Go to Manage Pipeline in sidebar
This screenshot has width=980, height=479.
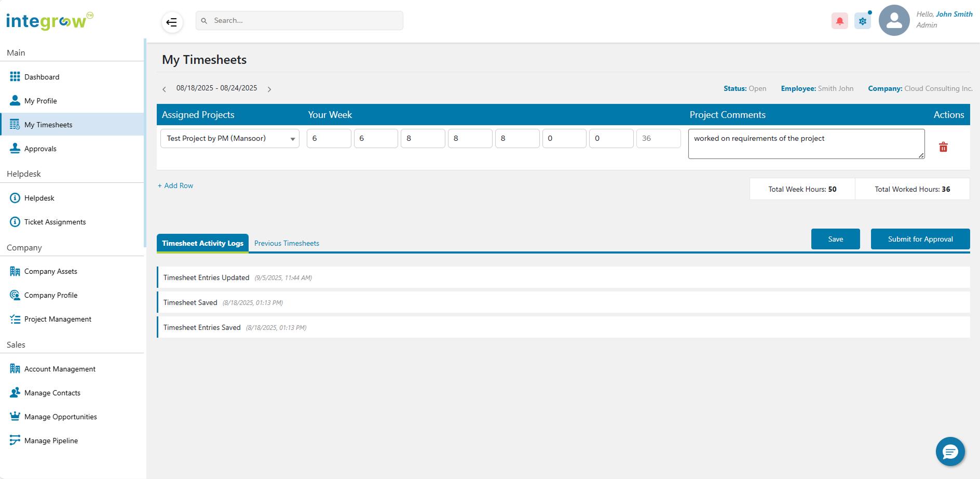click(51, 441)
